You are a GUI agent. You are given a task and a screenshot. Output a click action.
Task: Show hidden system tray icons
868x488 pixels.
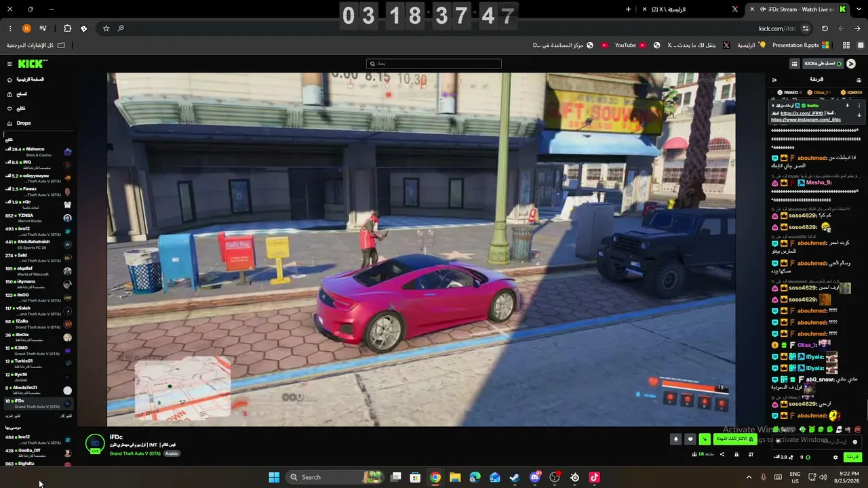pos(749,477)
